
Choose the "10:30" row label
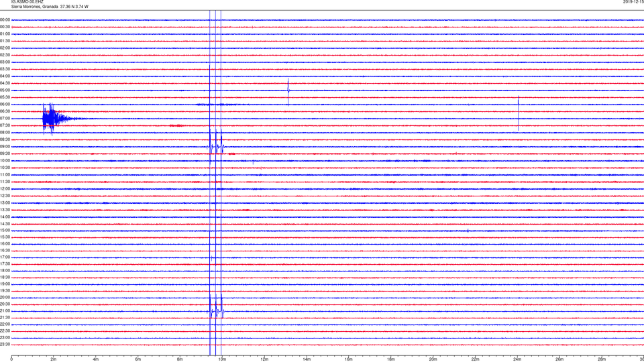click(x=5, y=168)
